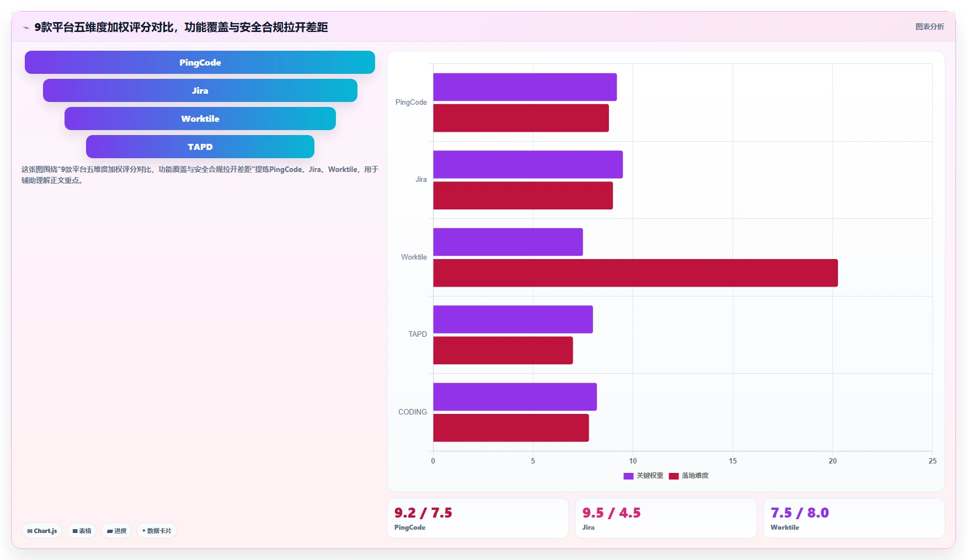The image size is (967, 560).
Task: Open the 7.5 / 8.0 Worktile stat card
Action: (x=854, y=518)
